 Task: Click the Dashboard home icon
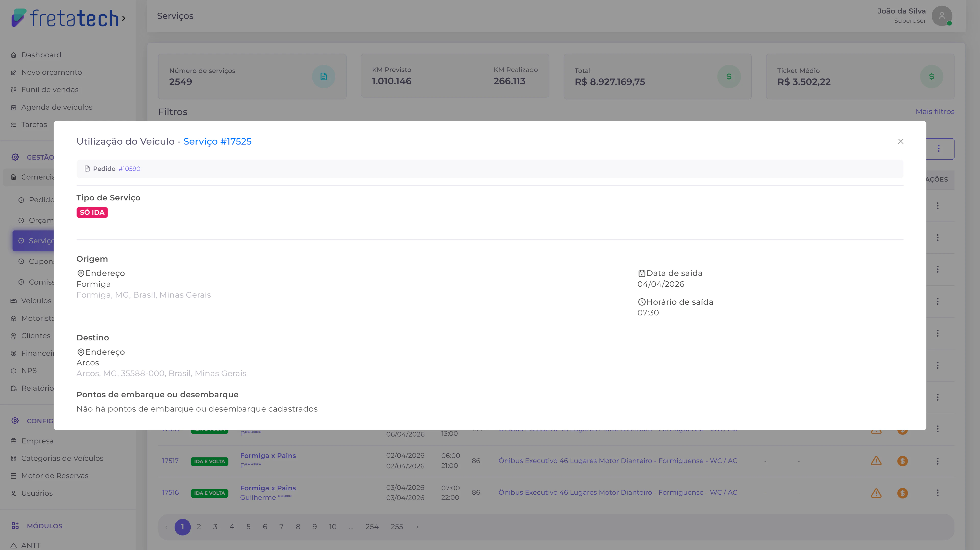pyautogui.click(x=14, y=55)
